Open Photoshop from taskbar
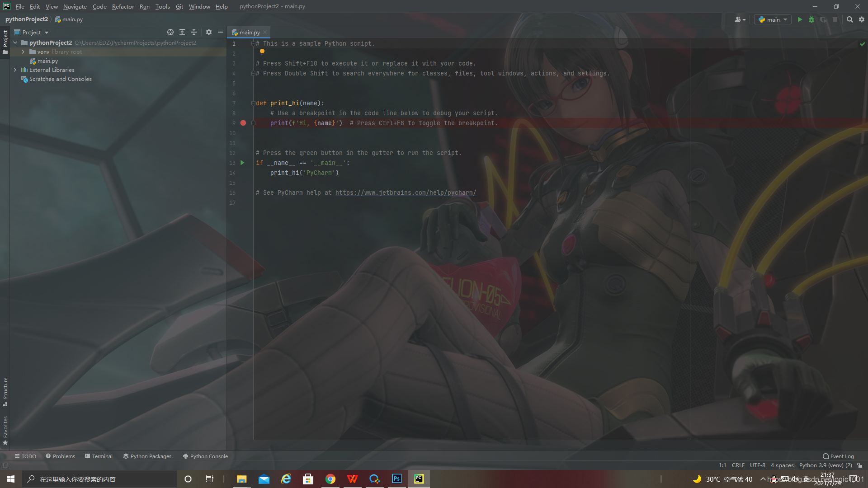868x488 pixels. click(397, 479)
